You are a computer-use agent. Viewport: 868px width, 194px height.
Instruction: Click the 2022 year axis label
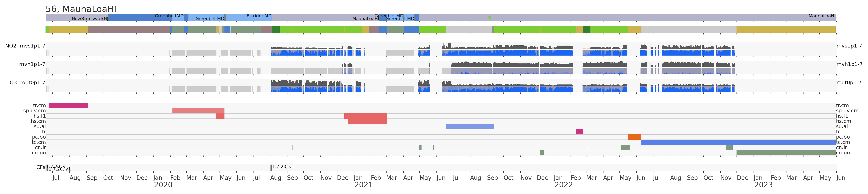click(563, 185)
